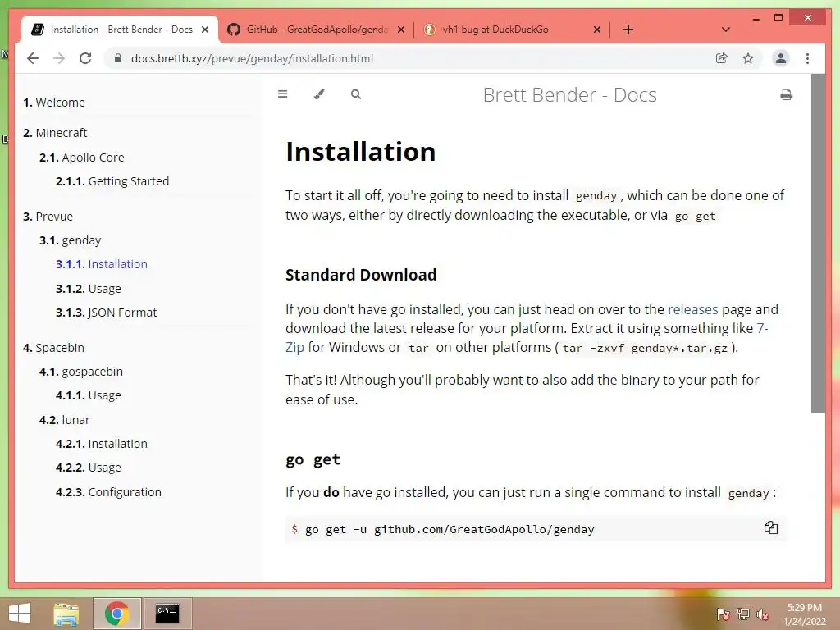Open the 4.2.3 Configuration page
The image size is (840, 630).
[x=108, y=492]
